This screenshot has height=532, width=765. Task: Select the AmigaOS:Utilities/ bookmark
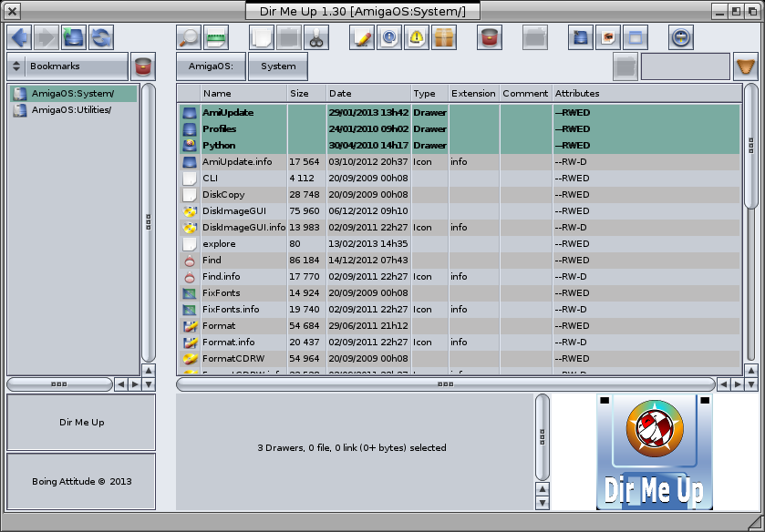pyautogui.click(x=71, y=110)
